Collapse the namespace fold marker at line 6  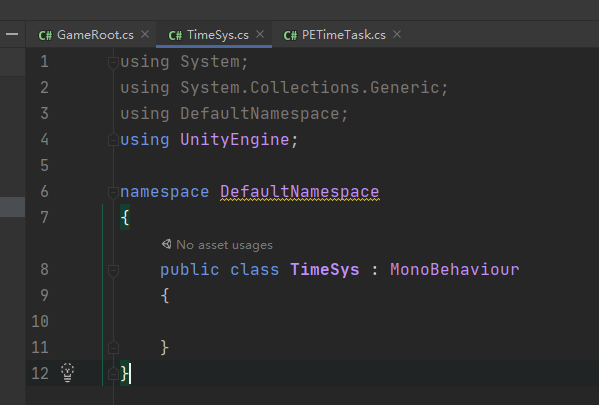tap(113, 192)
